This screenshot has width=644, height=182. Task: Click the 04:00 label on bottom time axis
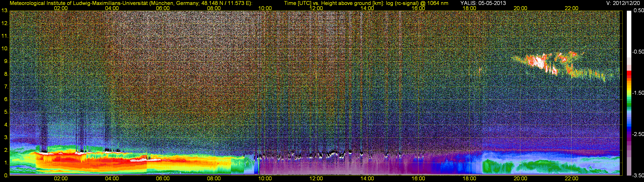click(112, 179)
